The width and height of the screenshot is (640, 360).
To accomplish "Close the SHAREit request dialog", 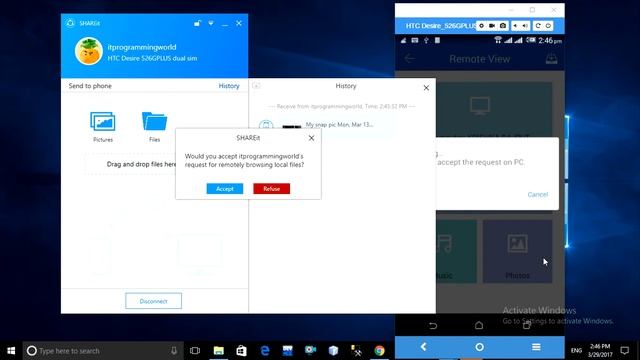I will (311, 138).
